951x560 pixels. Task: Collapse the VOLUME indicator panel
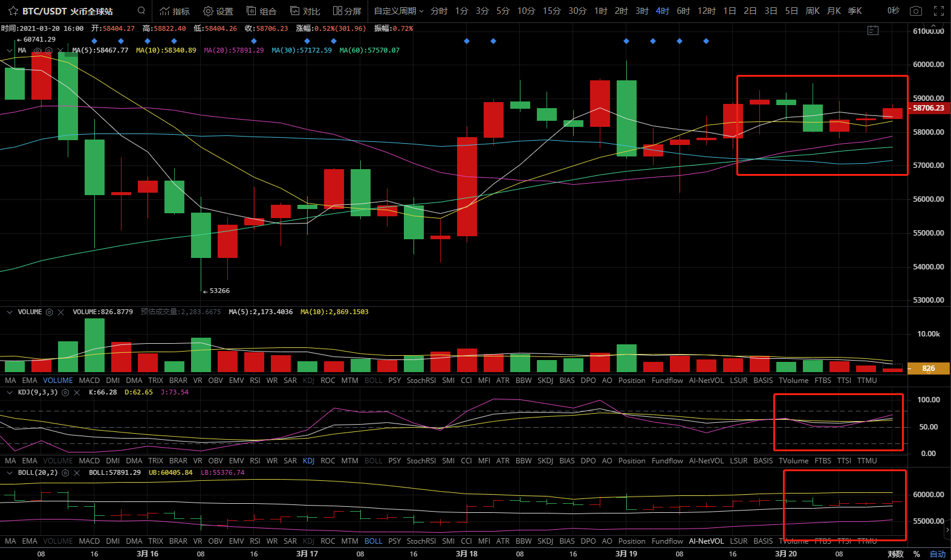click(9, 312)
